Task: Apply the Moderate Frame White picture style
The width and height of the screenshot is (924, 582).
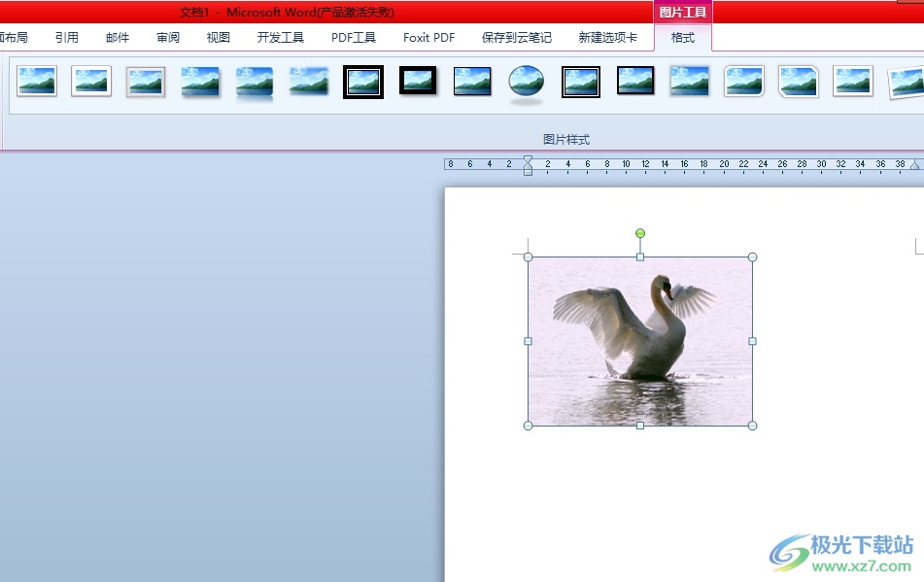Action: (x=853, y=82)
